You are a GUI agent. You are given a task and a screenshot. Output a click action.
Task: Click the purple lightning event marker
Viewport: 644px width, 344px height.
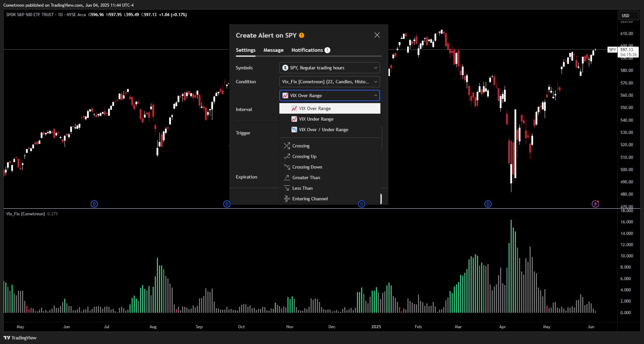(595, 204)
